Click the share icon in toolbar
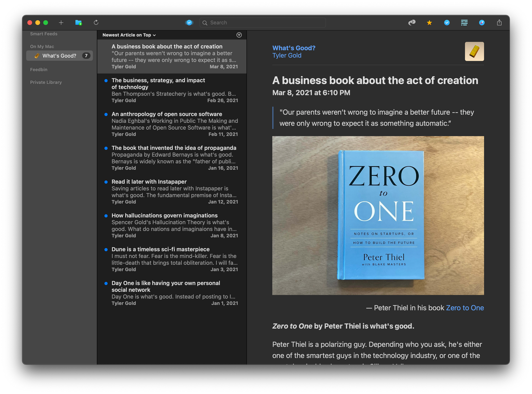532x394 pixels. coord(499,23)
